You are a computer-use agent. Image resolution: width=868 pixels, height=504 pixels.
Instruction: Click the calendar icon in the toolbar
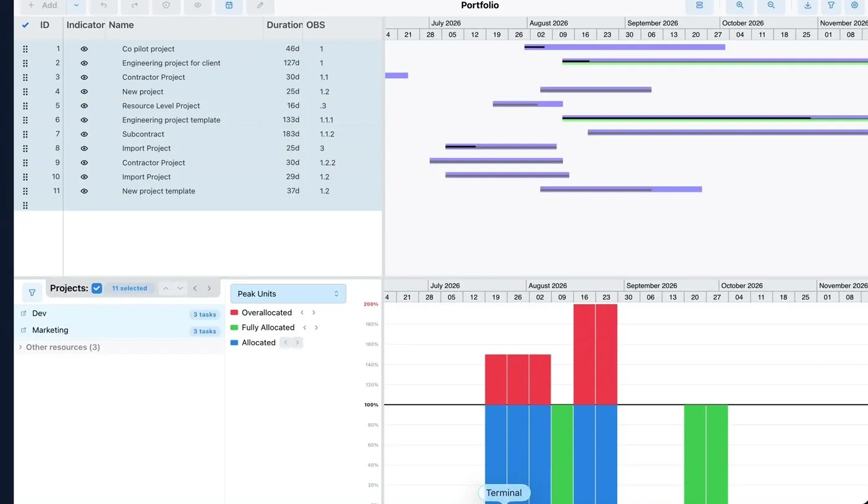(x=229, y=6)
